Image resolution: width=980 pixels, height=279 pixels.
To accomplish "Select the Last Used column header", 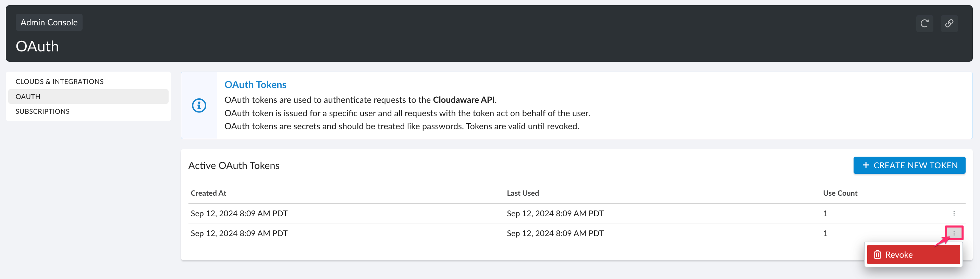I will point(523,193).
